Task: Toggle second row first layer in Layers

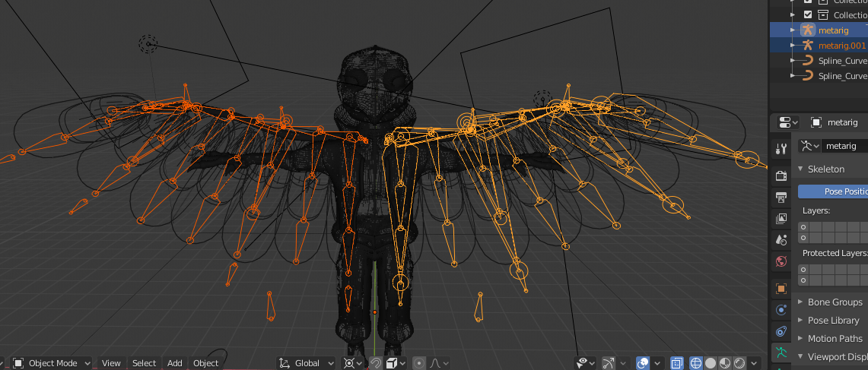Action: coord(803,238)
